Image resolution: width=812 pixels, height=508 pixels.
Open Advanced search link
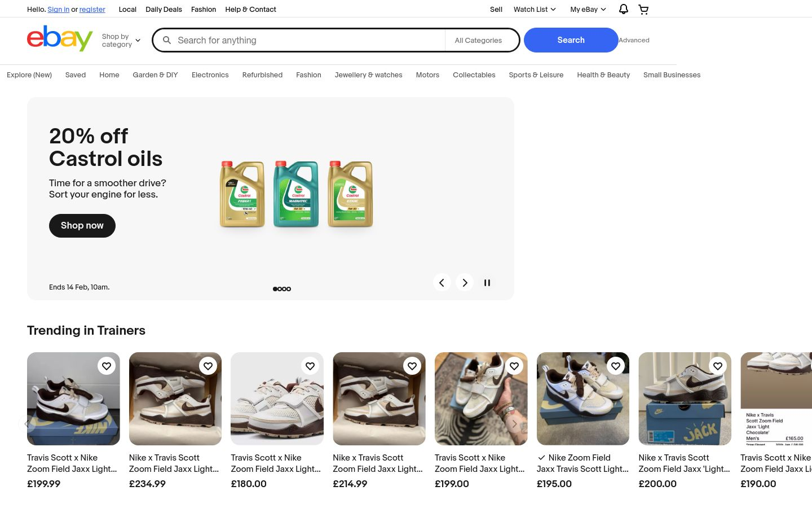point(634,40)
